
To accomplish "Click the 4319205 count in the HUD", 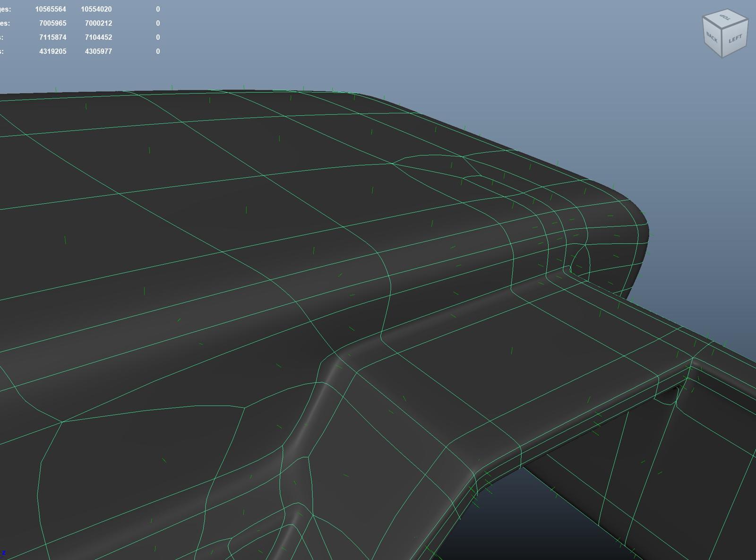I will [52, 51].
